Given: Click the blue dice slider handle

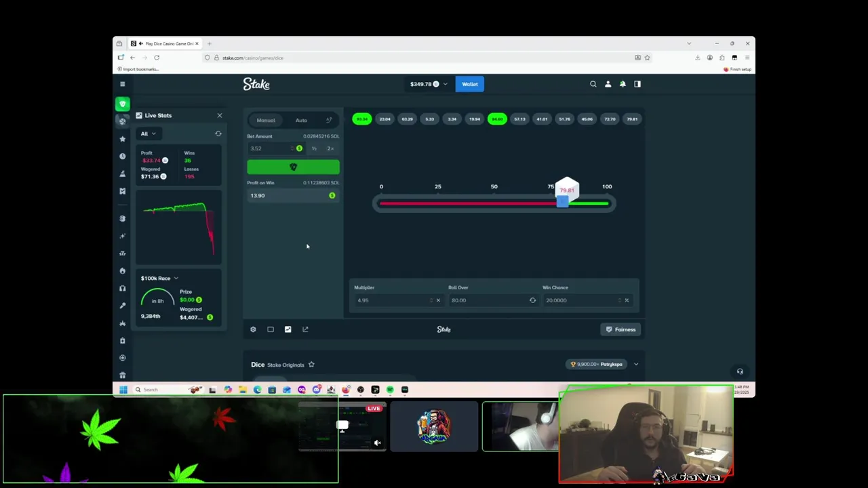Looking at the screenshot, I should point(562,202).
